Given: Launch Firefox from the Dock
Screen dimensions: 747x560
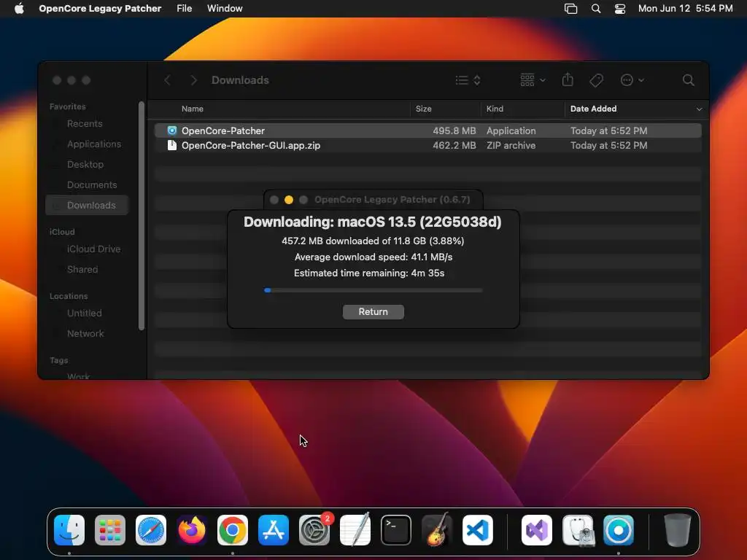Looking at the screenshot, I should click(192, 530).
